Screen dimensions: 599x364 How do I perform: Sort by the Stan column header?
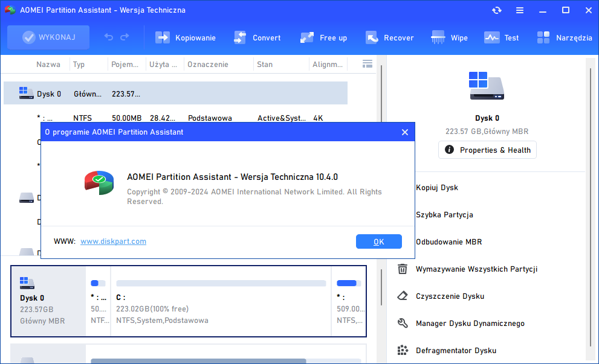point(265,65)
